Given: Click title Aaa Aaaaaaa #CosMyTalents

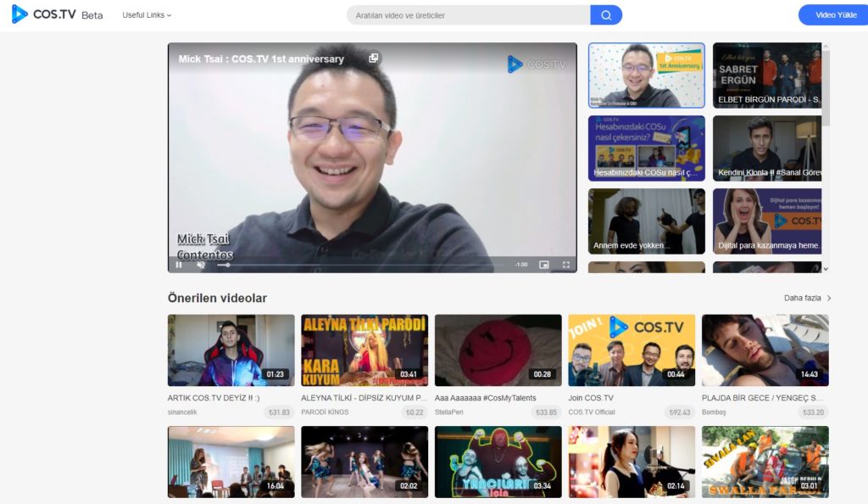Looking at the screenshot, I should click(486, 398).
